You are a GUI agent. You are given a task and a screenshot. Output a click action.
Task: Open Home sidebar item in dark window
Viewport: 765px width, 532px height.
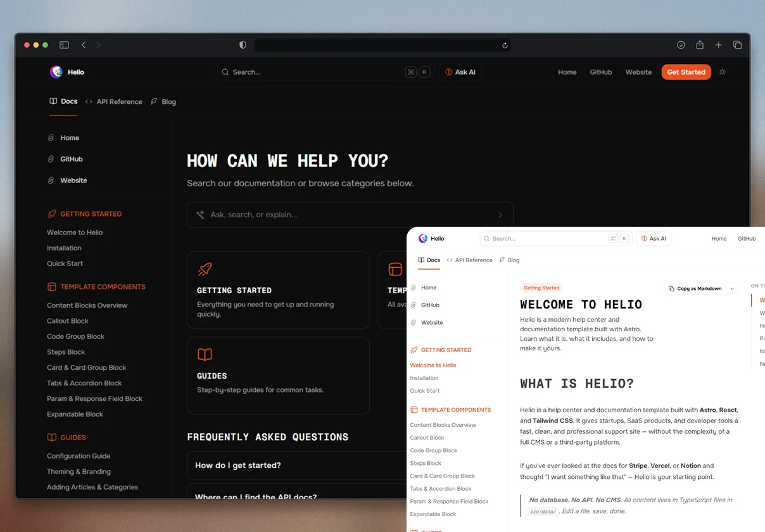63,137
